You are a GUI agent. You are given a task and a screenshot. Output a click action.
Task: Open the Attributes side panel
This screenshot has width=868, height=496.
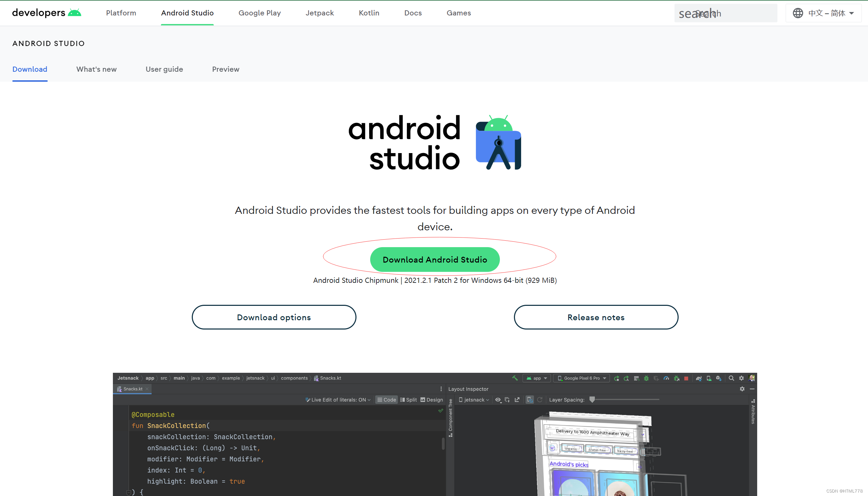pyautogui.click(x=753, y=411)
